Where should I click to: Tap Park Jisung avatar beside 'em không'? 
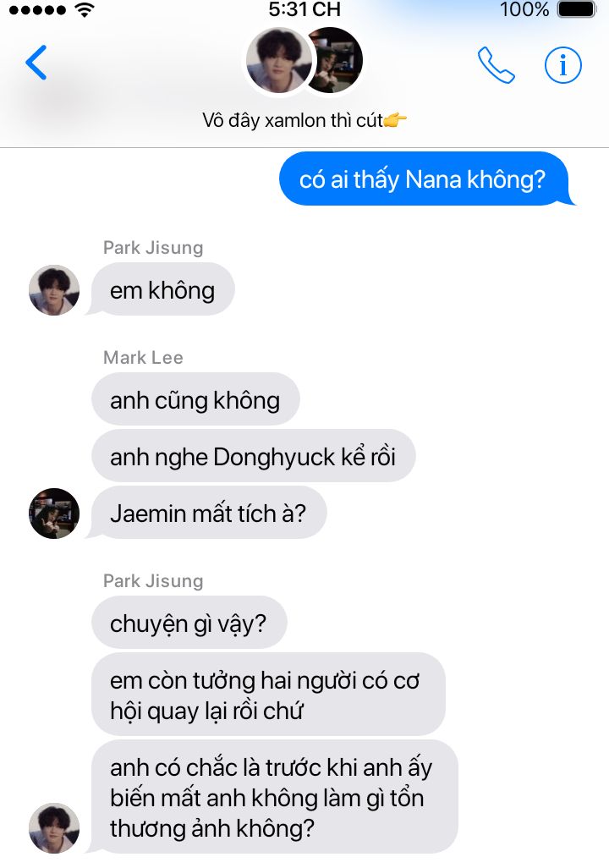point(53,290)
